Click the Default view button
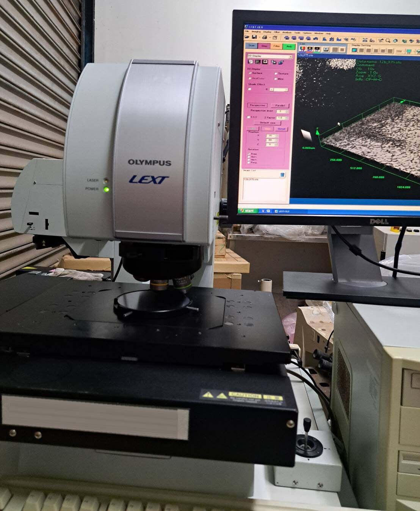The height and width of the screenshot is (511, 420). (268, 123)
